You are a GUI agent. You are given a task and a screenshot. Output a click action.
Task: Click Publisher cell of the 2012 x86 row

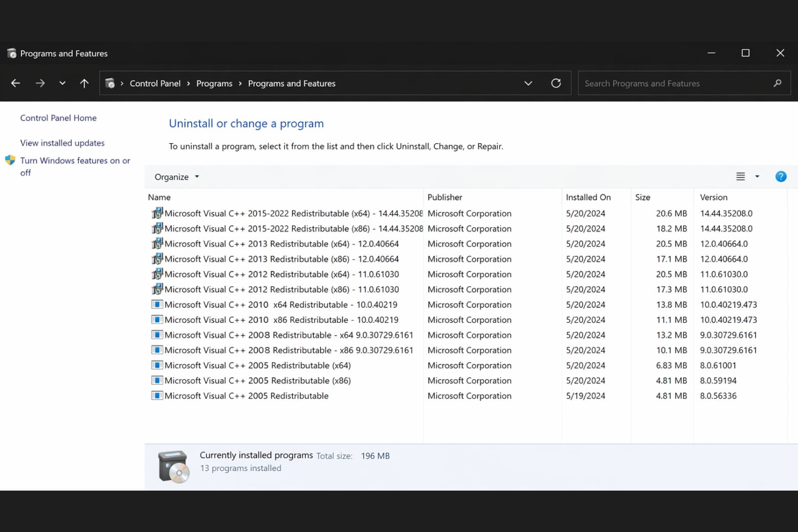(470, 290)
